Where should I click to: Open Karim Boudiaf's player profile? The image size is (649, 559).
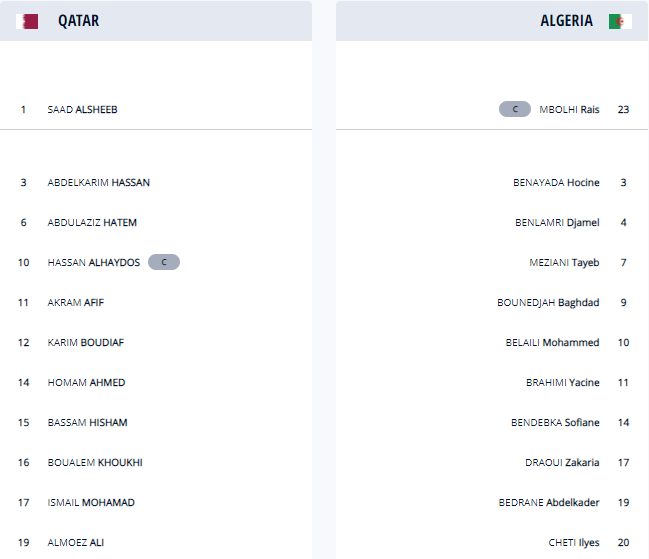[x=85, y=342]
